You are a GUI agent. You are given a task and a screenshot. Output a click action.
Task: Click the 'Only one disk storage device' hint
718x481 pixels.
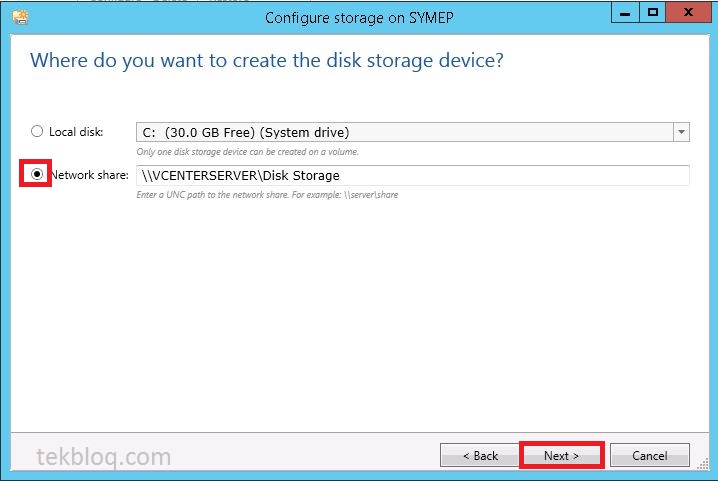point(247,152)
